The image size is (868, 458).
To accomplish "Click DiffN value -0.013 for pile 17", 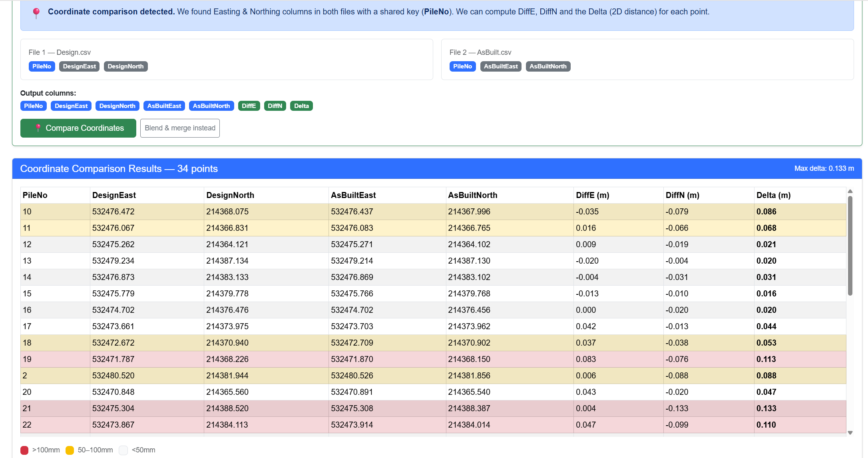I will tap(677, 326).
